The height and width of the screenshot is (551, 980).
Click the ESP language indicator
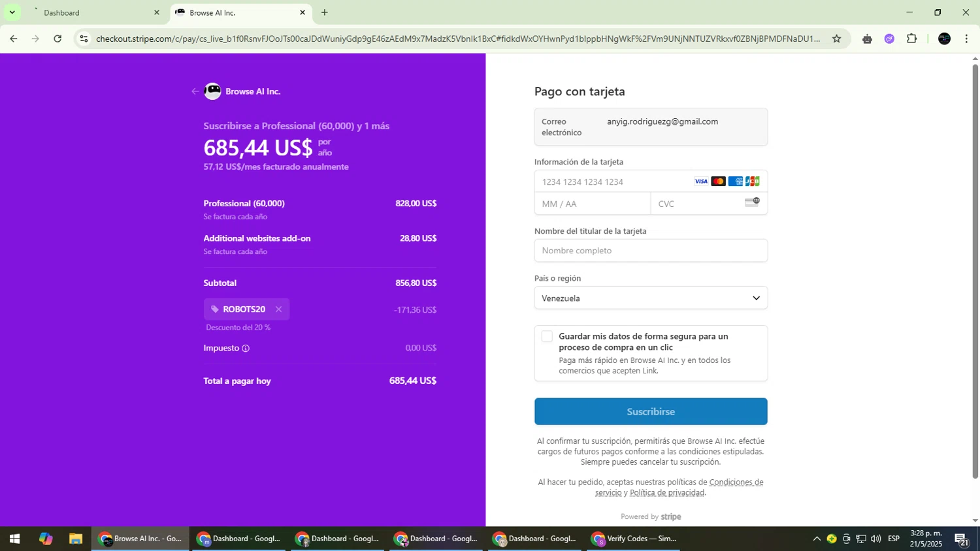[x=894, y=539]
